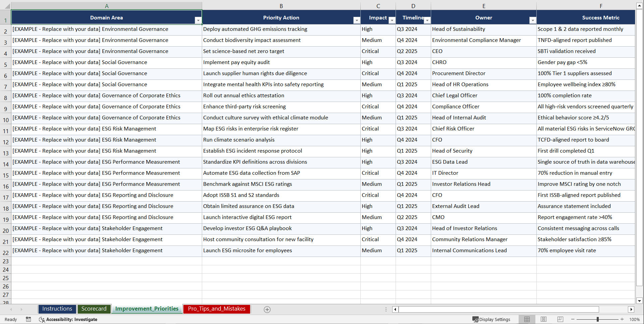Open Accessibility checker via status bar icon
The image size is (644, 324).
42,319
